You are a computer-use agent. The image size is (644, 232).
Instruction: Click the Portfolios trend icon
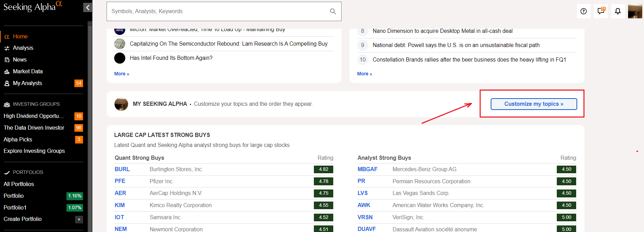[7, 173]
